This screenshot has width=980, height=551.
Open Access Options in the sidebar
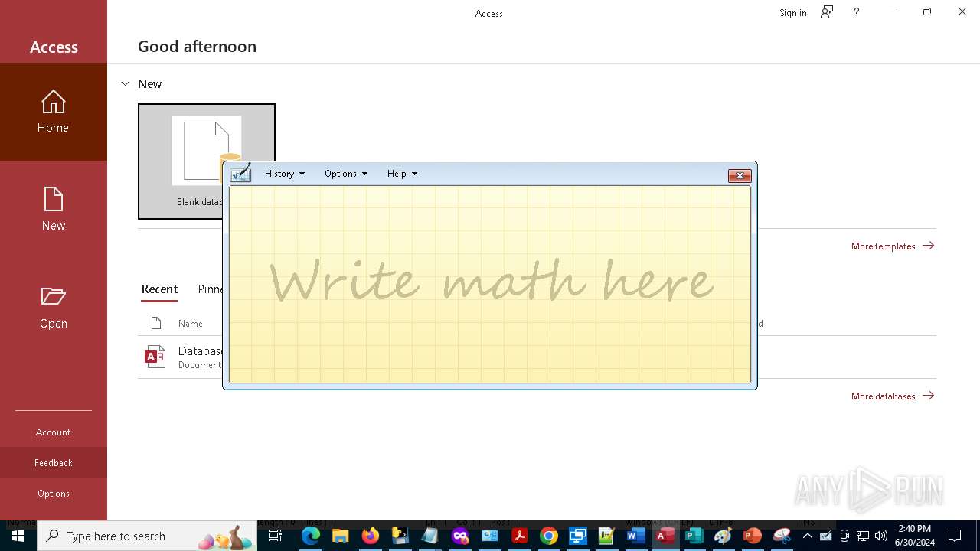pos(54,493)
